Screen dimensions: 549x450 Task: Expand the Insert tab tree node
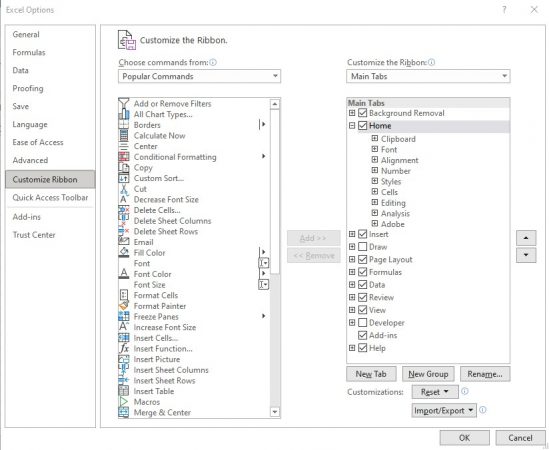352,234
